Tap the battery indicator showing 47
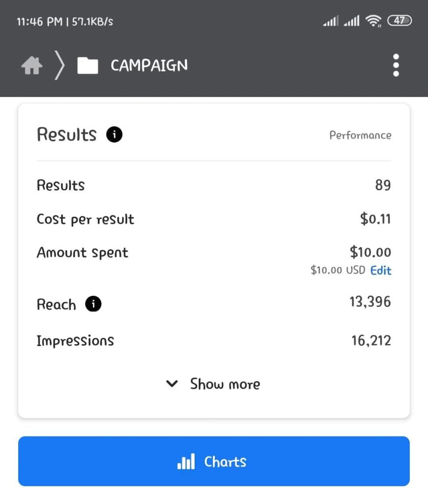 click(x=399, y=21)
